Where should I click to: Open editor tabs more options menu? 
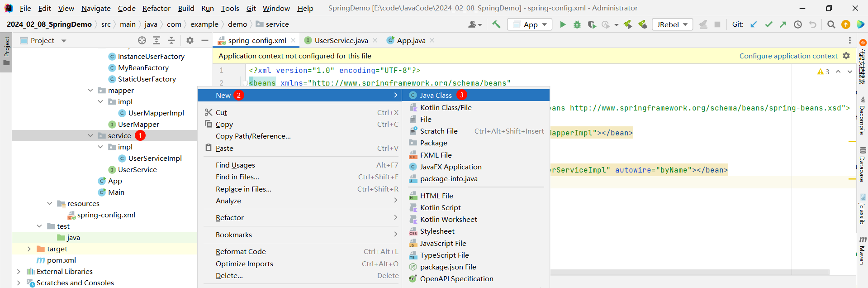click(x=850, y=40)
